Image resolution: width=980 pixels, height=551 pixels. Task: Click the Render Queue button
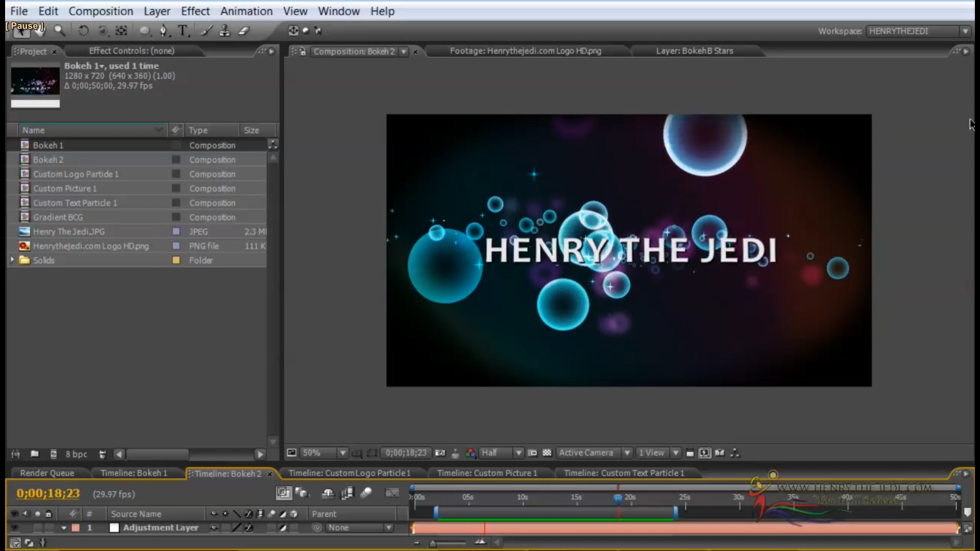coord(46,473)
